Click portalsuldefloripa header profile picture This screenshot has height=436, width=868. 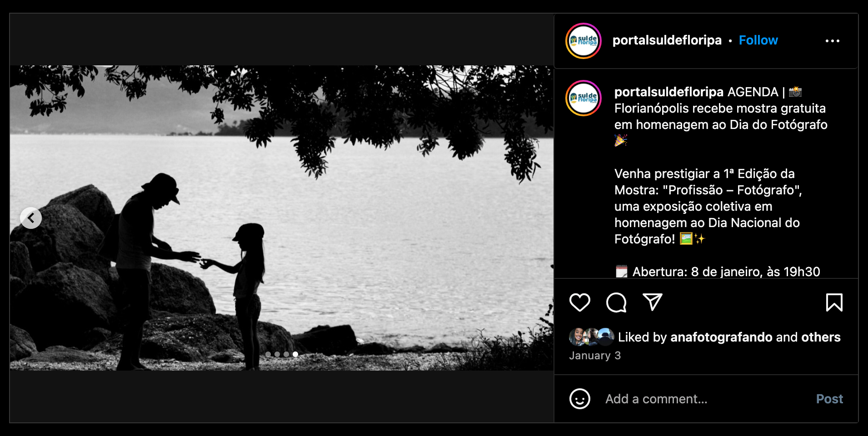tap(584, 41)
